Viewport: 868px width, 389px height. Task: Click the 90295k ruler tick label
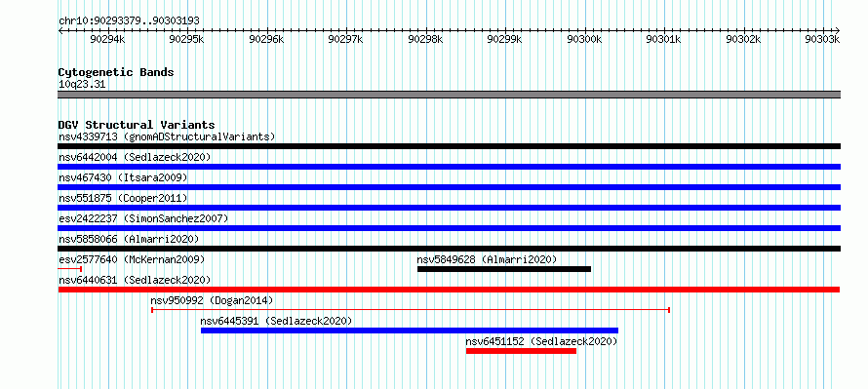pyautogui.click(x=187, y=39)
